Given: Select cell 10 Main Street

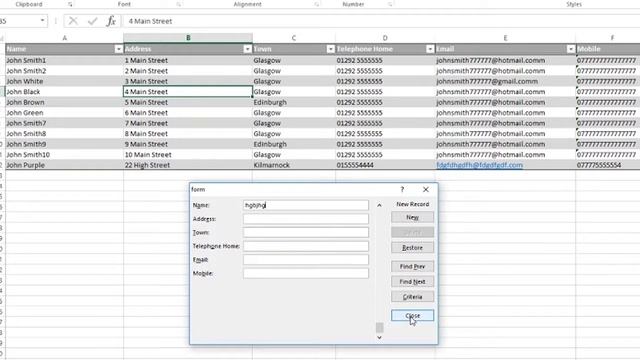Looking at the screenshot, I should pyautogui.click(x=188, y=155).
